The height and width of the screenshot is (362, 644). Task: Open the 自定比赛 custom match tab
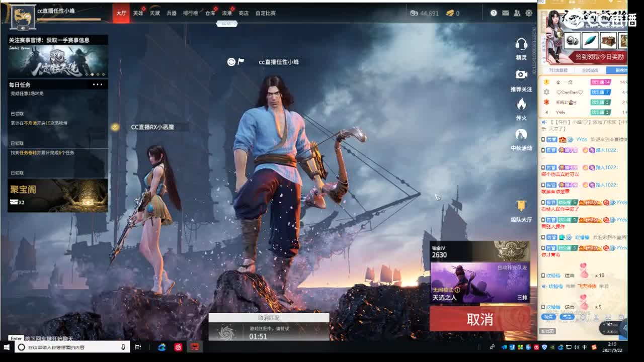(x=265, y=13)
